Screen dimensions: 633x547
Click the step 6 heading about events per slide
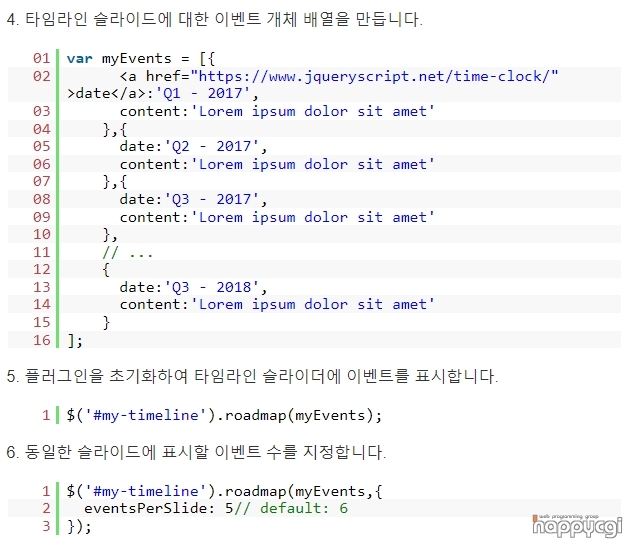[x=196, y=452]
